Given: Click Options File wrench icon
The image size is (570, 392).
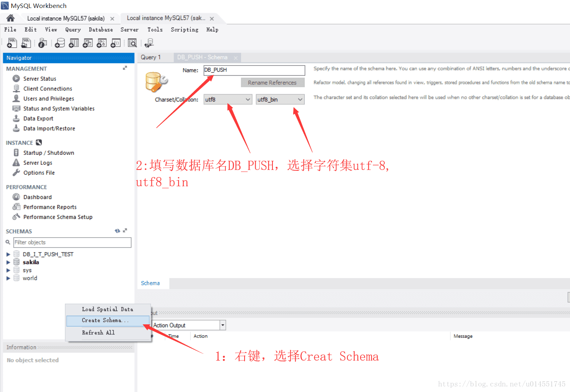Looking at the screenshot, I should pyautogui.click(x=16, y=172).
